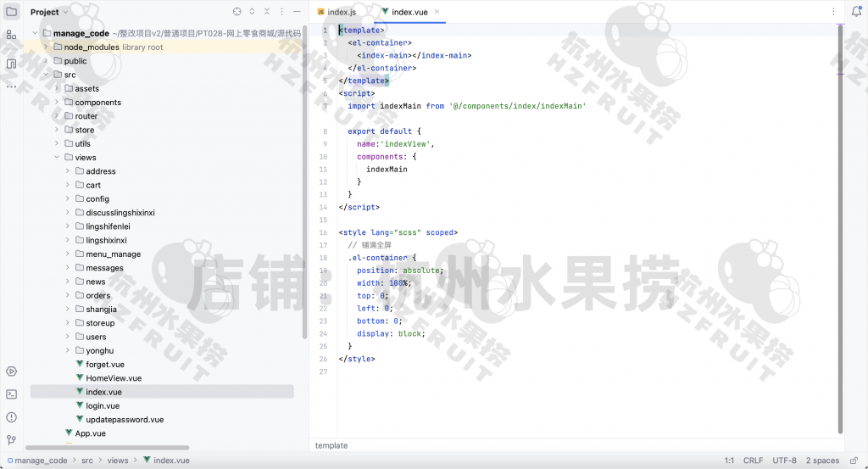This screenshot has width=868, height=469.
Task: Collapse the views folder
Action: [58, 158]
